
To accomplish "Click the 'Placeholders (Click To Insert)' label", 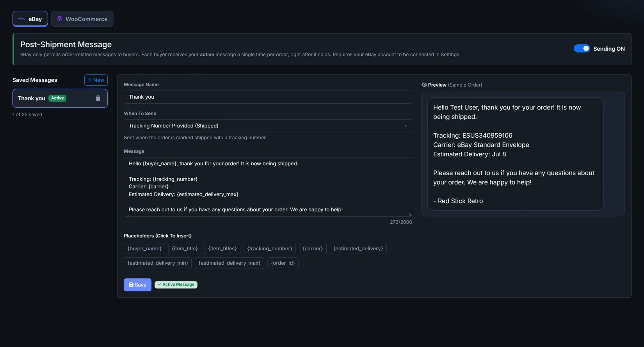I will pyautogui.click(x=158, y=236).
